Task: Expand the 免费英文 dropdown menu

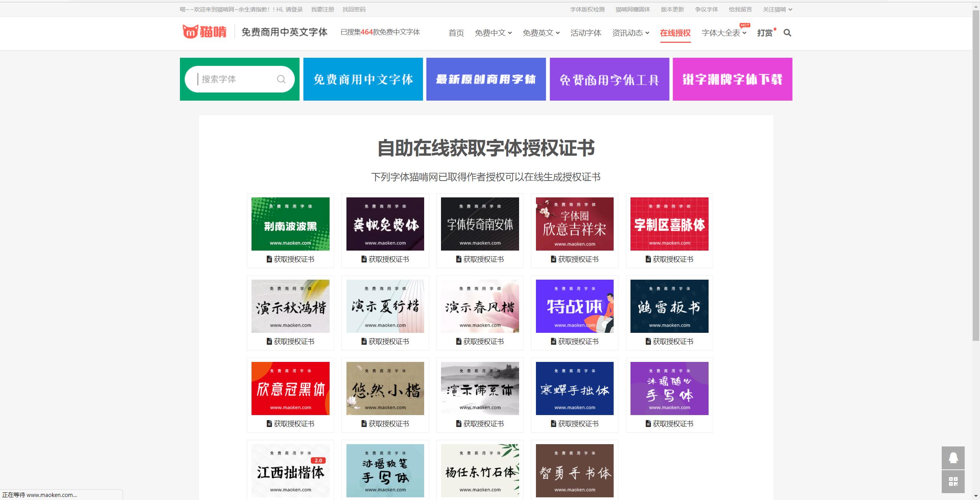Action: 541,33
